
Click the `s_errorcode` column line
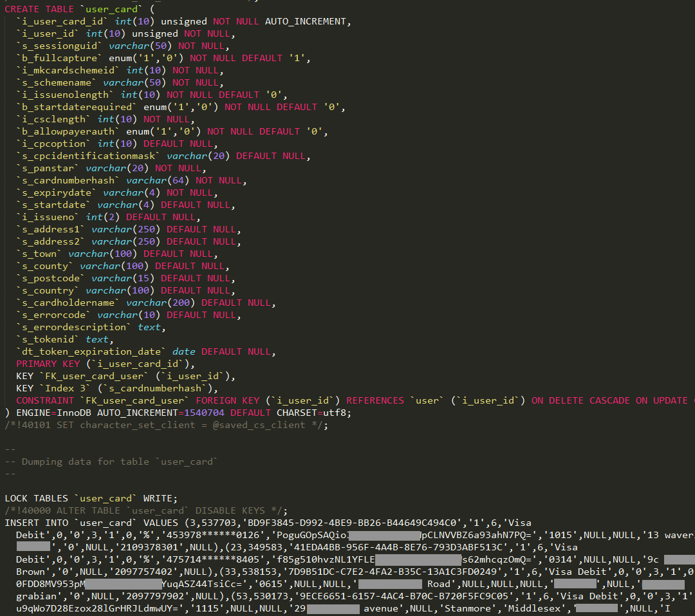coord(129,315)
